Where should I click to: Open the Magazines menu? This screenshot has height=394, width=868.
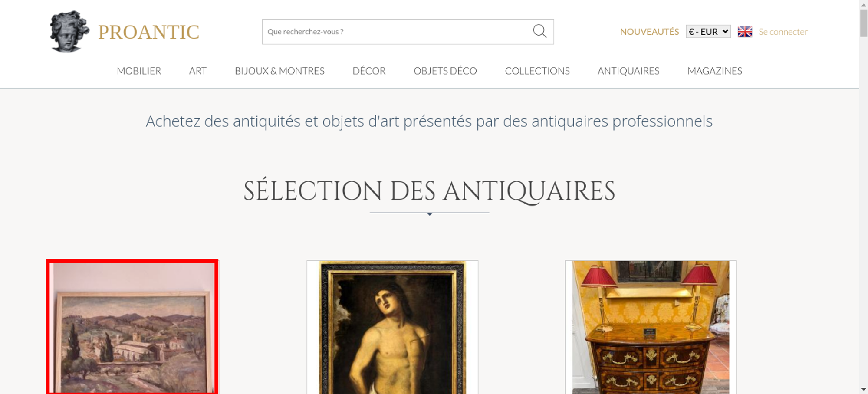(x=715, y=71)
